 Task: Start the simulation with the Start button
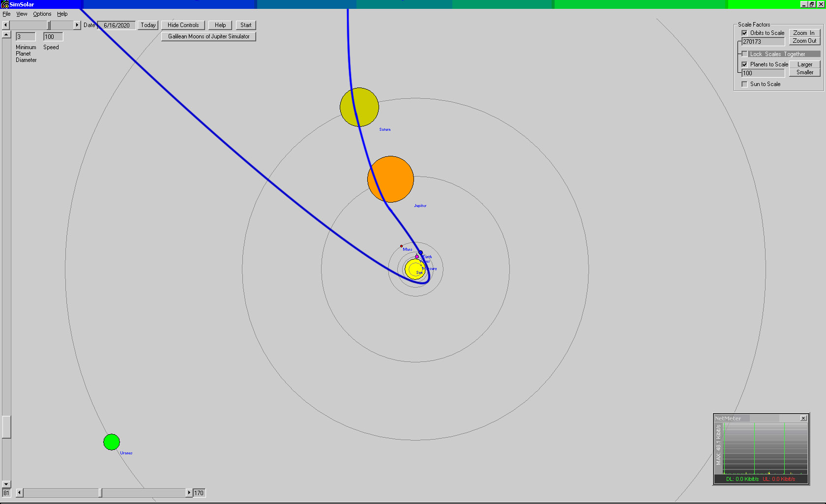[246, 25]
